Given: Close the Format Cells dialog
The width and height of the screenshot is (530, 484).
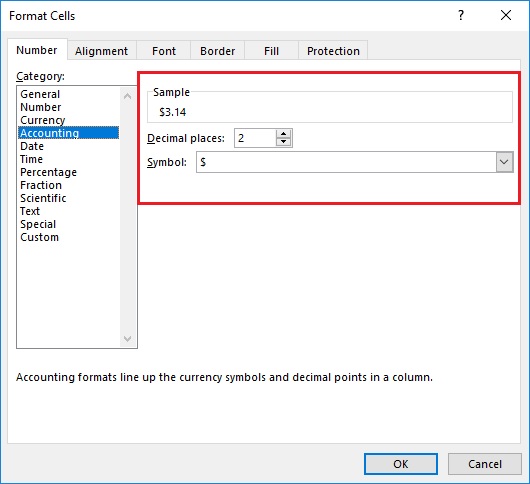Looking at the screenshot, I should [506, 15].
